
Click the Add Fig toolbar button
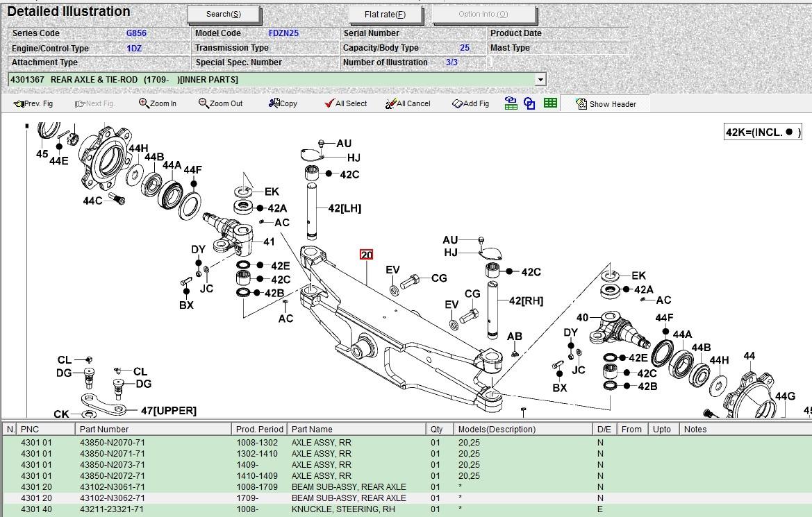click(x=470, y=103)
